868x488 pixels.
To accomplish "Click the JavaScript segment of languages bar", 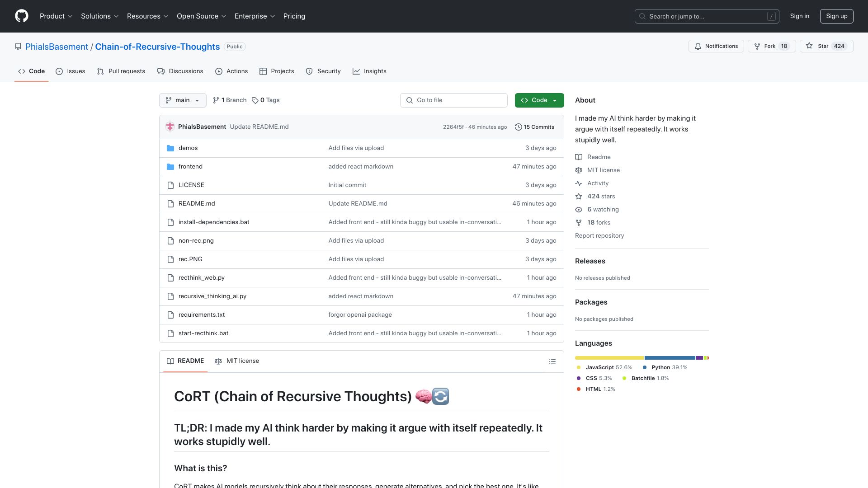I will click(x=609, y=358).
